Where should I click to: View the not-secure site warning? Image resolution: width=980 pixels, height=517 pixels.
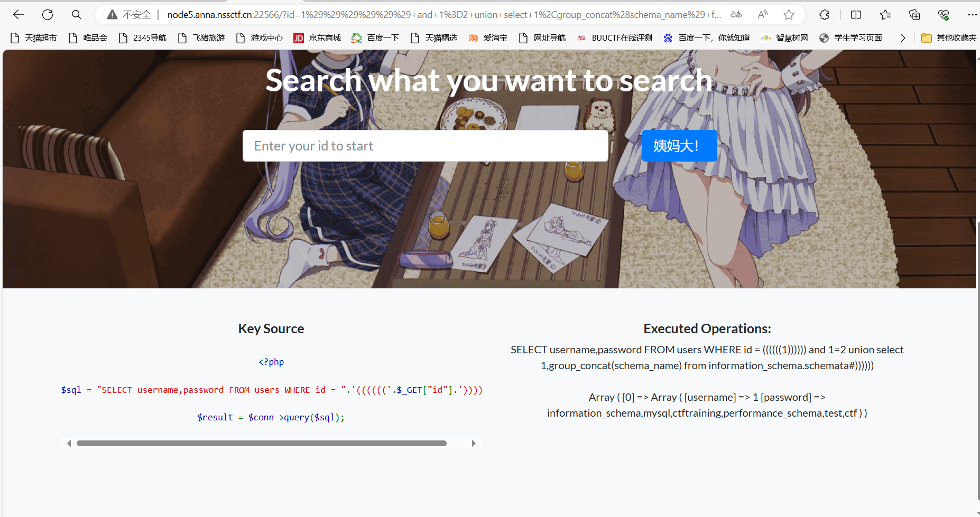click(129, 15)
